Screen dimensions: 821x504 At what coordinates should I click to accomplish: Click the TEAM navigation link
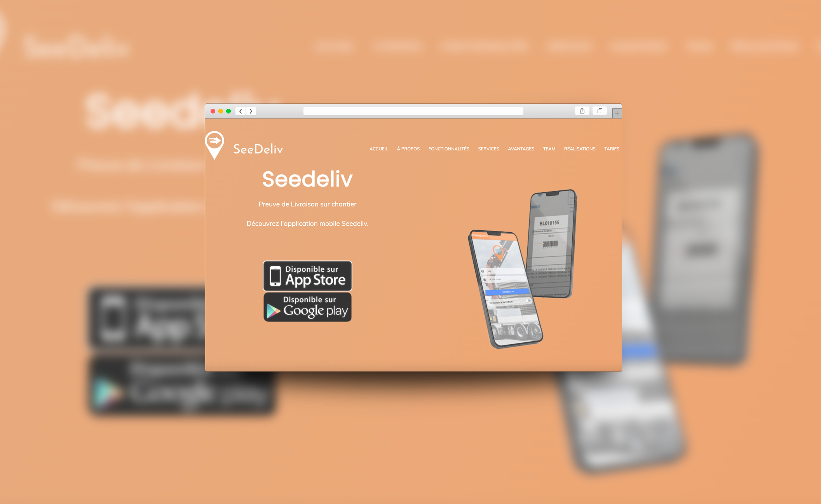click(549, 148)
